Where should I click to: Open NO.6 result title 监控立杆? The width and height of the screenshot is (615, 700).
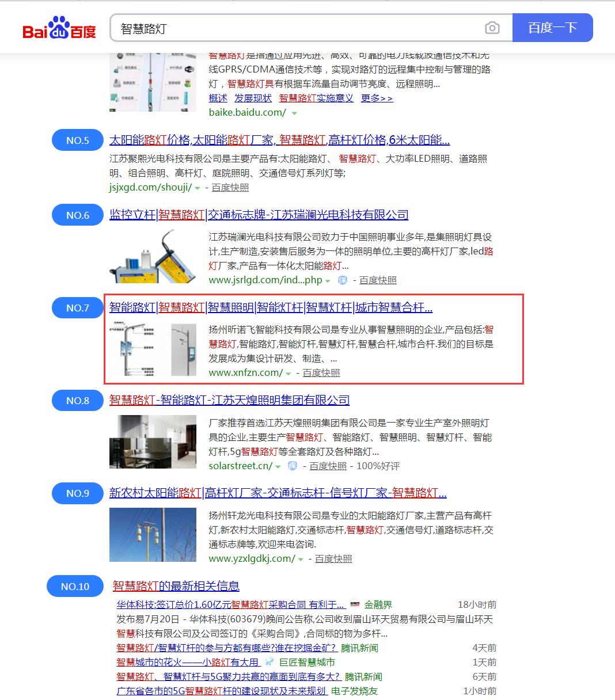(259, 215)
